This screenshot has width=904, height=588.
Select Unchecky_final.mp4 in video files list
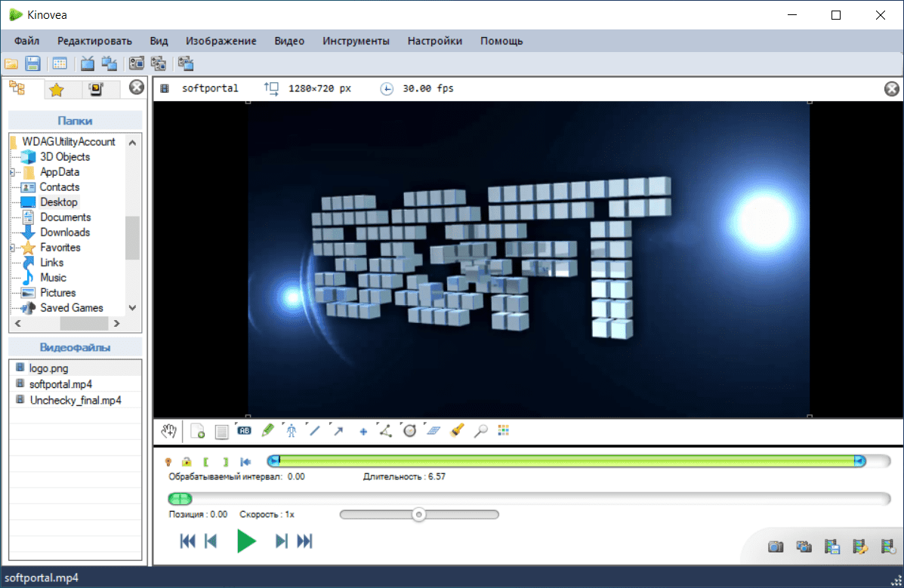[x=75, y=400]
